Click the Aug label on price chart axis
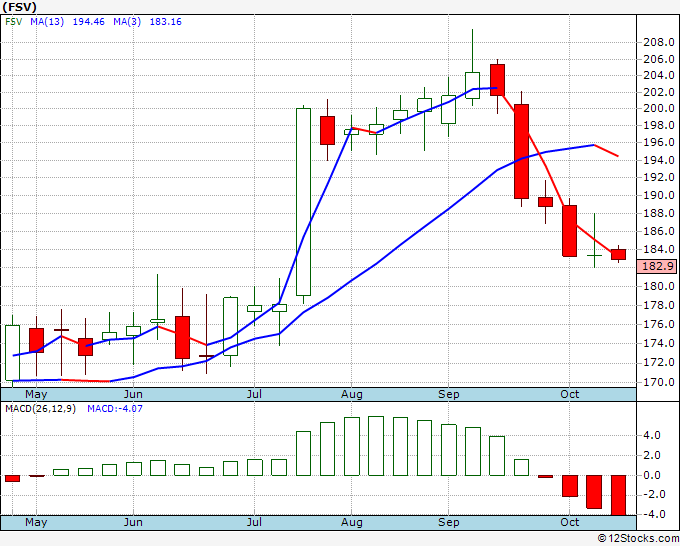This screenshot has width=680, height=546. click(351, 394)
